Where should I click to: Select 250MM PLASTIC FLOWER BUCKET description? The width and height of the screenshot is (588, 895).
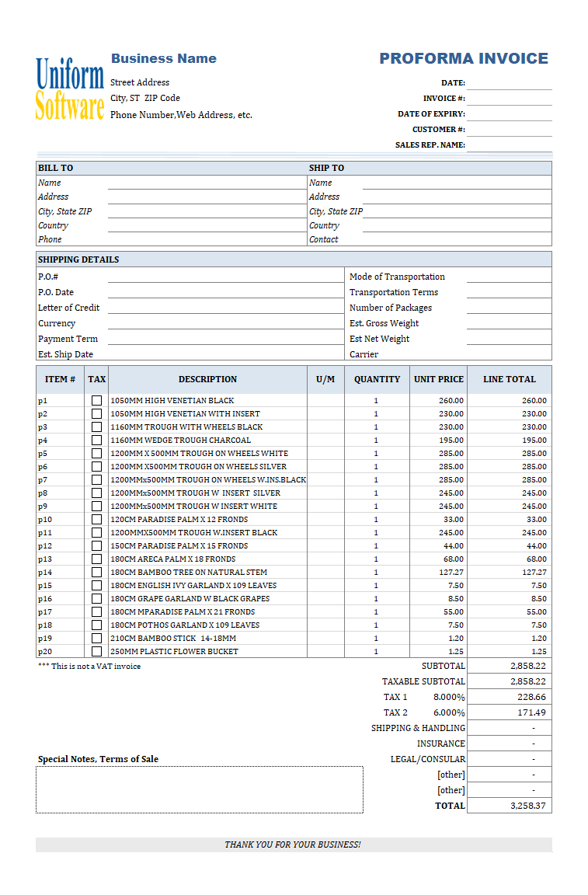pyautogui.click(x=174, y=652)
